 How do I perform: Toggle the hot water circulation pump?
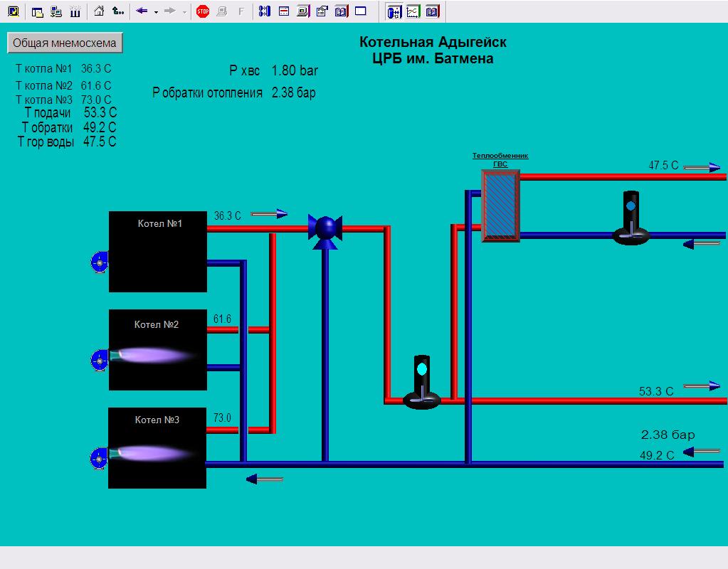(x=631, y=219)
